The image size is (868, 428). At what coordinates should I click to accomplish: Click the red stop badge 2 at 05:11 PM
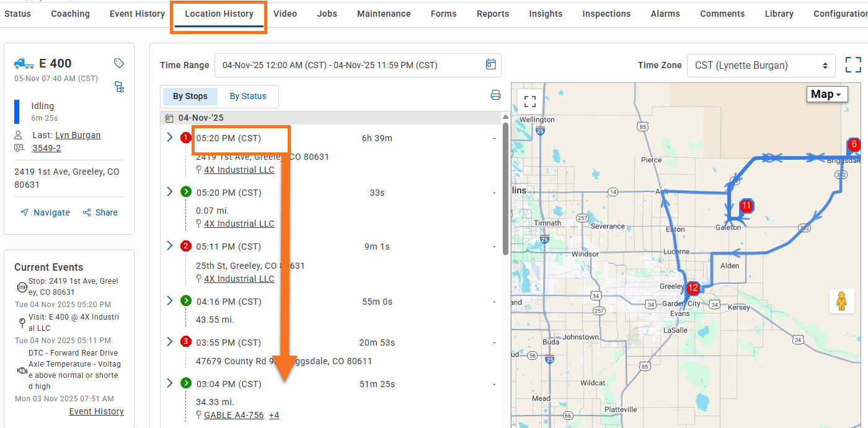tap(185, 246)
